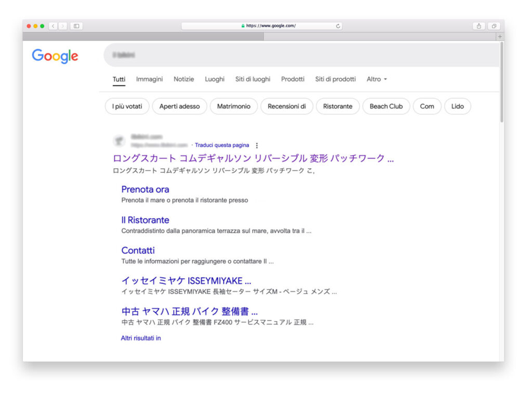Image resolution: width=532 pixels, height=398 pixels.
Task: Select the Siti di prodotti tab
Action: tap(335, 79)
